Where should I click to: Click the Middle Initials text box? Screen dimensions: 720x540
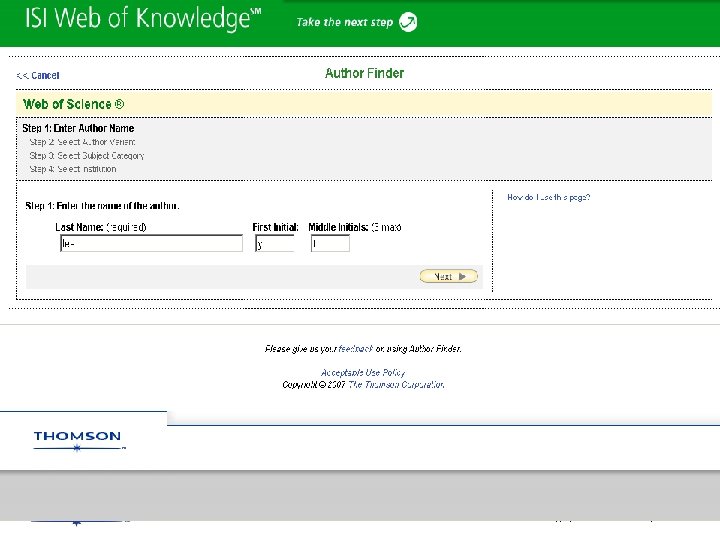coord(330,243)
